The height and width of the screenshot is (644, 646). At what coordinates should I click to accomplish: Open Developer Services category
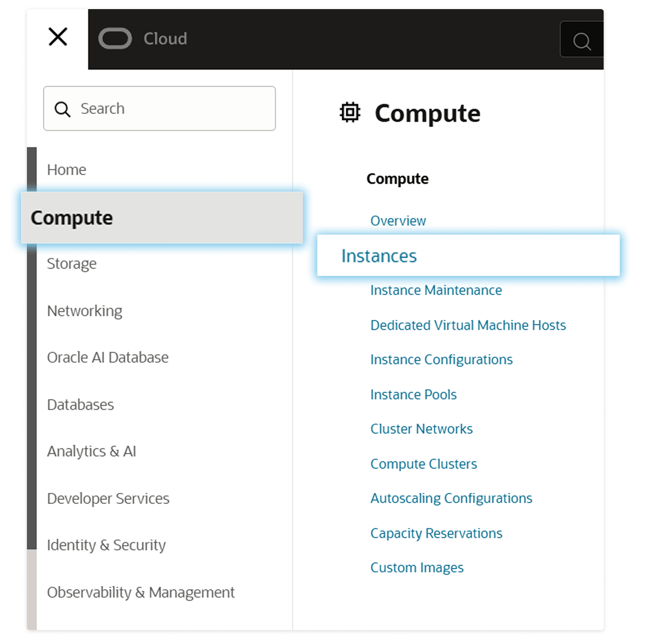(108, 499)
